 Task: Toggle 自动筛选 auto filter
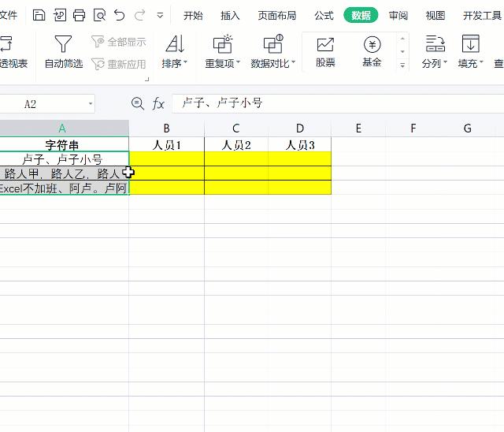tap(63, 52)
